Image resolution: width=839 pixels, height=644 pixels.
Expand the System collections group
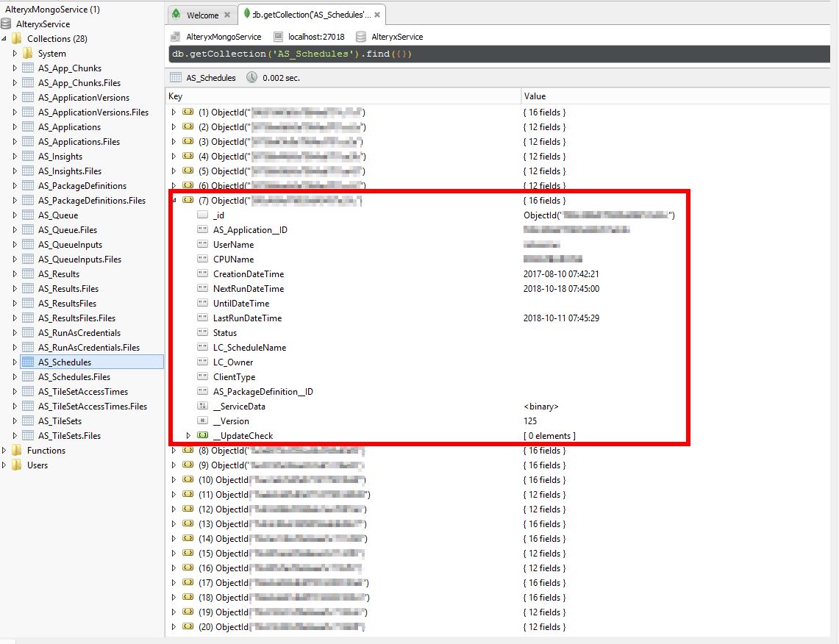[15, 53]
